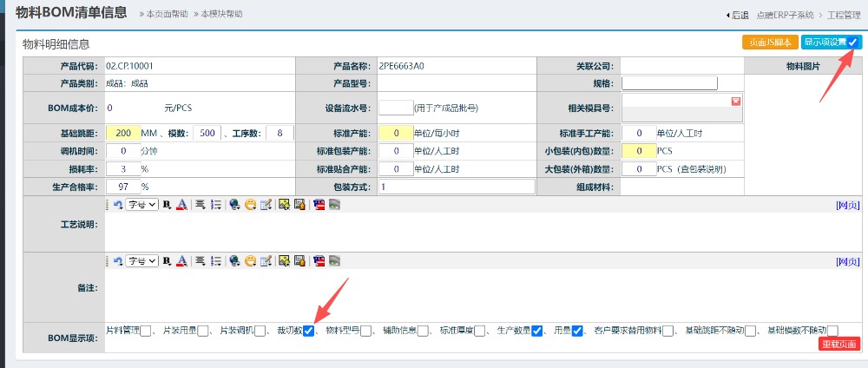Click undo icon in 工艺说明 editor toolbar
This screenshot has width=868, height=368.
(118, 205)
